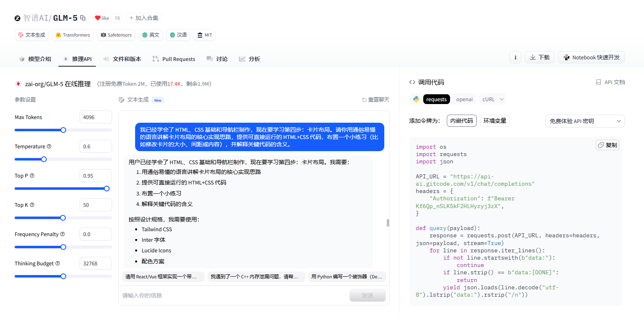
Task: Click the 下载 download button
Action: [540, 57]
